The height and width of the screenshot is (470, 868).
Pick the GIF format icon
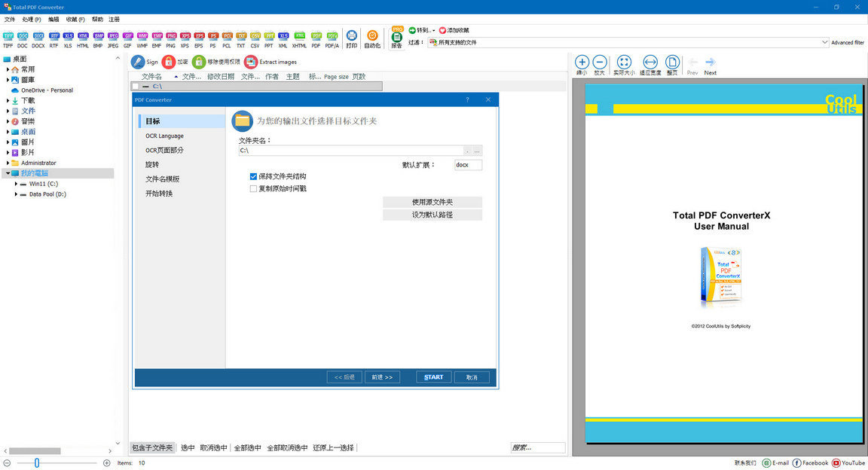tap(128, 38)
